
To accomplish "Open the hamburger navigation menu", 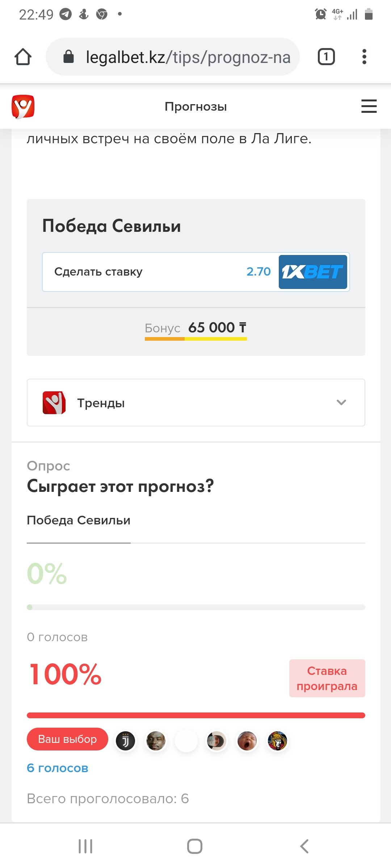I will tap(369, 106).
